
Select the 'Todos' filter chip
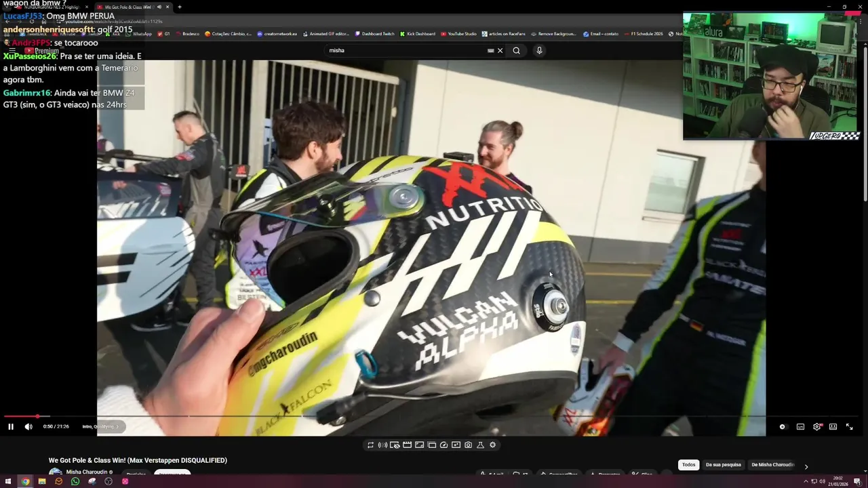[x=688, y=465]
